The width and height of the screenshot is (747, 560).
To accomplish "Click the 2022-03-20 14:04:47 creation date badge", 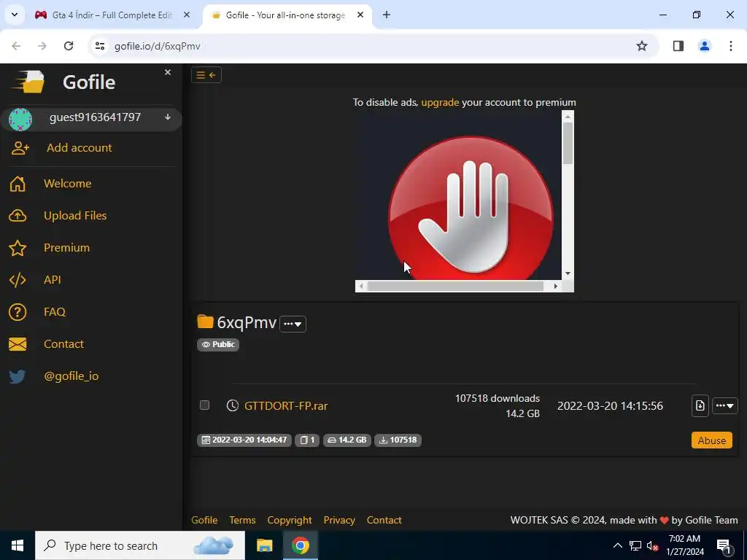I will click(244, 440).
